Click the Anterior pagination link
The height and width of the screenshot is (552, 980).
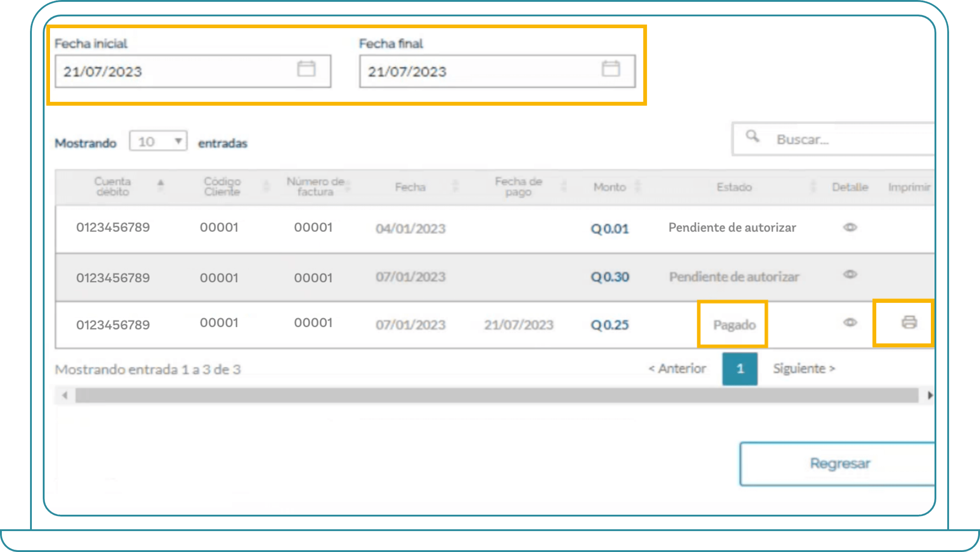pyautogui.click(x=677, y=368)
